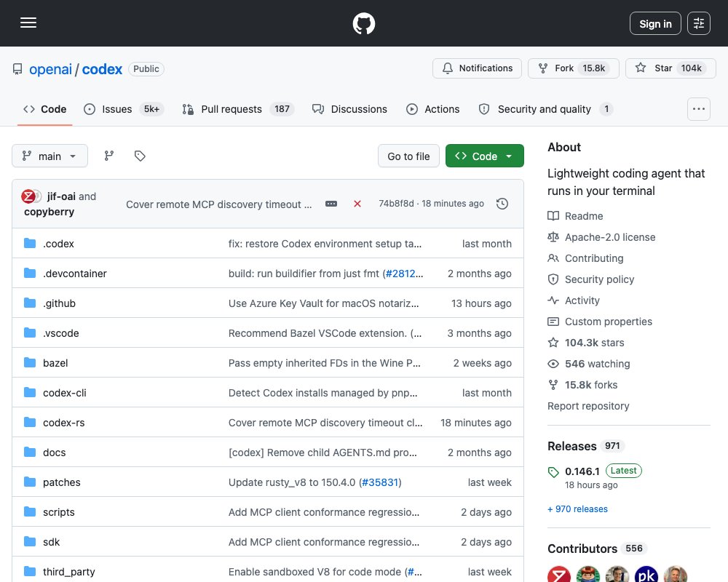728x582 pixels.
Task: Open the .github folder
Action: point(60,303)
